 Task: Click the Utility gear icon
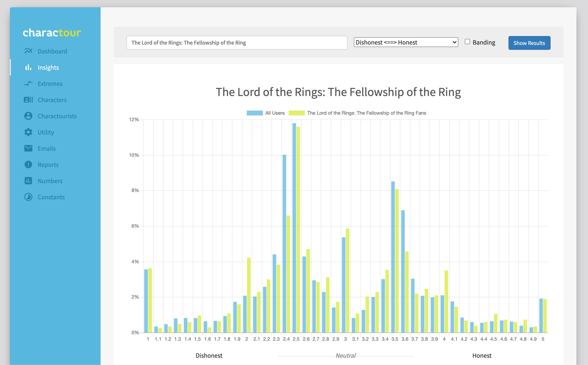(x=28, y=132)
